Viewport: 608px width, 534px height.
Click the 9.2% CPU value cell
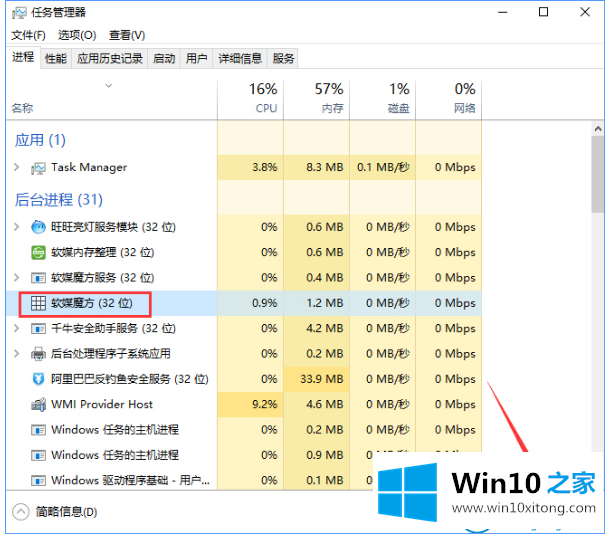pos(250,404)
